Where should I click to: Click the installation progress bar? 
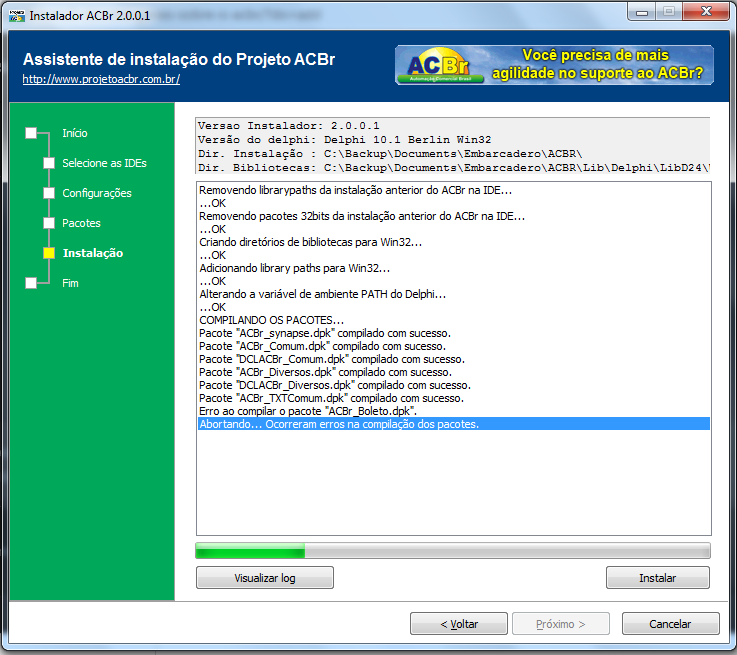pyautogui.click(x=453, y=551)
